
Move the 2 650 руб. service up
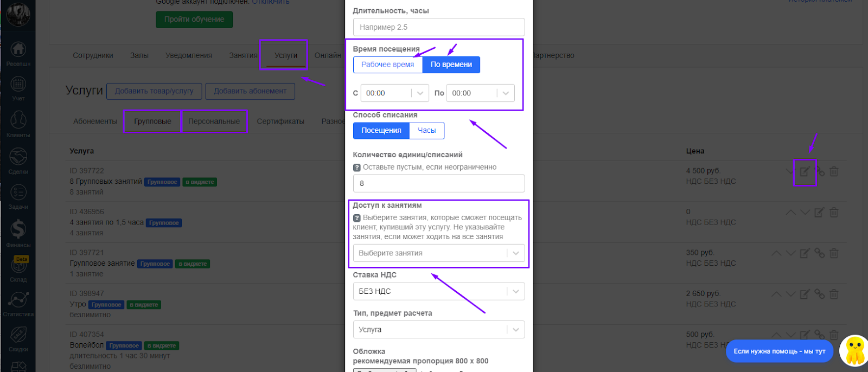[x=776, y=294]
